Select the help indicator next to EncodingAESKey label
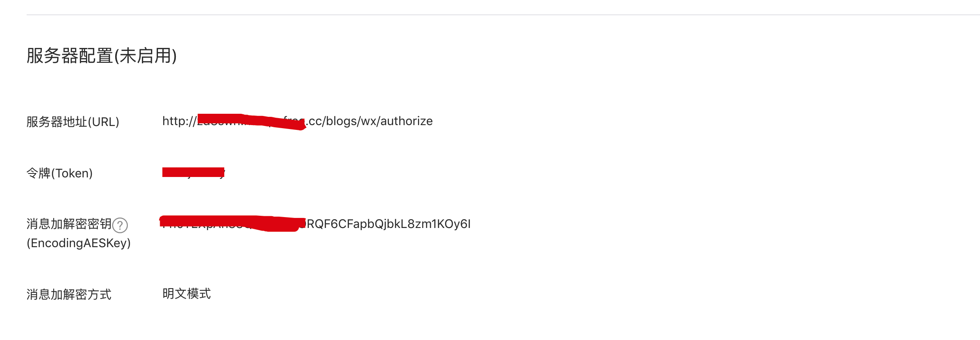 [121, 225]
